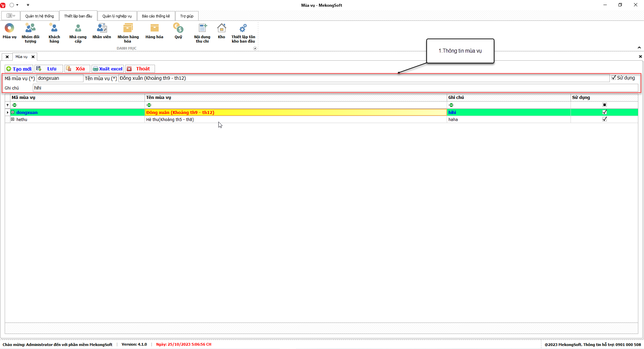Select 'Hè thu(Khoảng th5 - th8)' cell
The width and height of the screenshot is (644, 349).
click(x=296, y=119)
